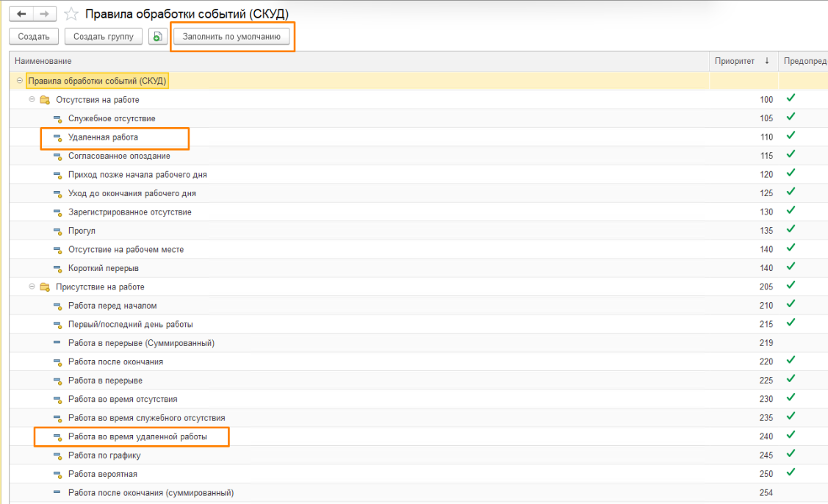This screenshot has height=504, width=828.
Task: Click the back navigation arrow
Action: click(21, 14)
